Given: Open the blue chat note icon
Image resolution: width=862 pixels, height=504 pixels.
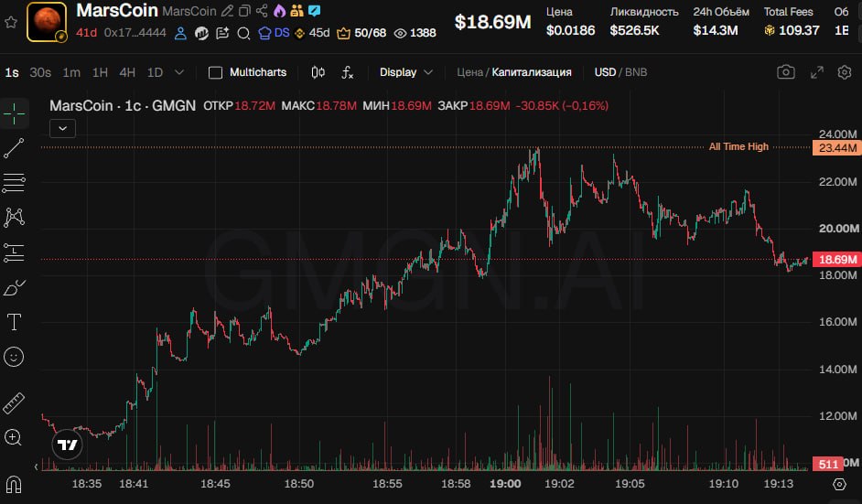Looking at the screenshot, I should pos(315,10).
